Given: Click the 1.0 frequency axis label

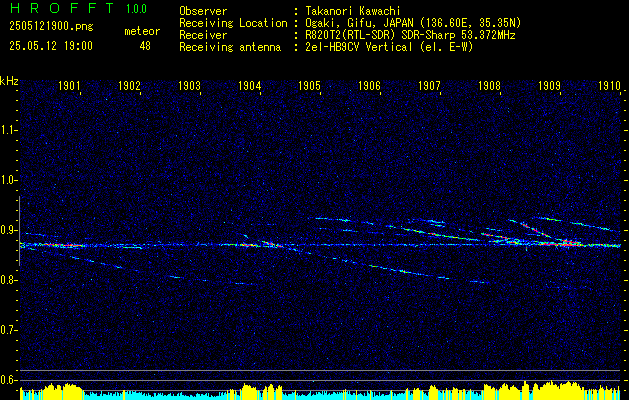Looking at the screenshot, I should (8, 180).
